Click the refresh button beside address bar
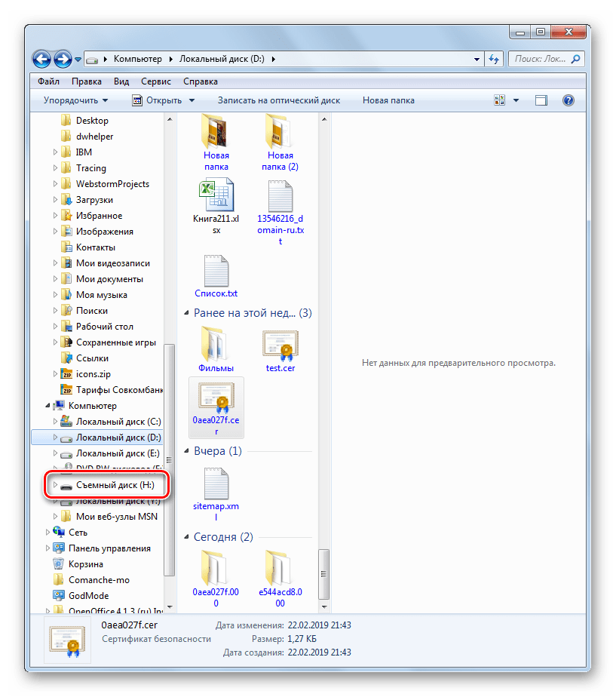Viewport: 616px width, 697px height. (x=495, y=59)
